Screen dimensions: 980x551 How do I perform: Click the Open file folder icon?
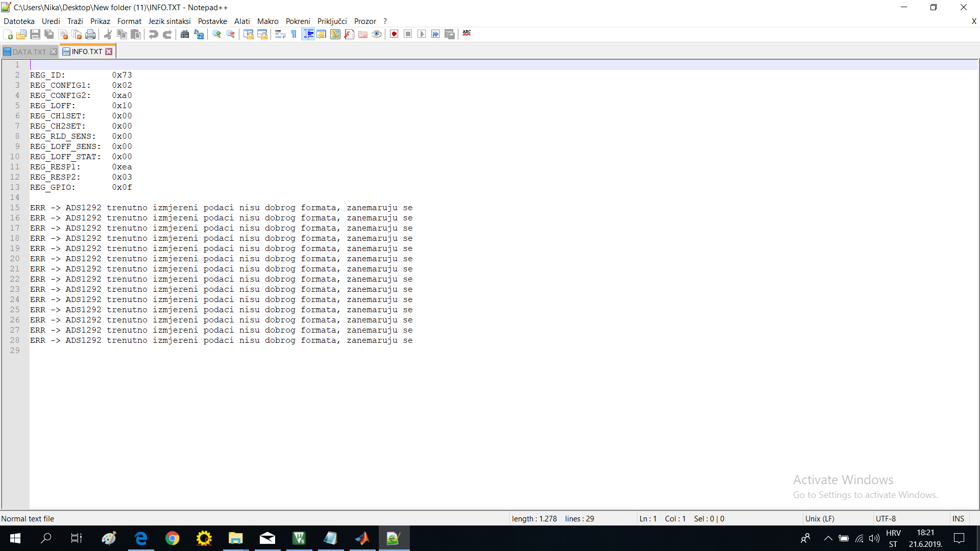coord(21,34)
